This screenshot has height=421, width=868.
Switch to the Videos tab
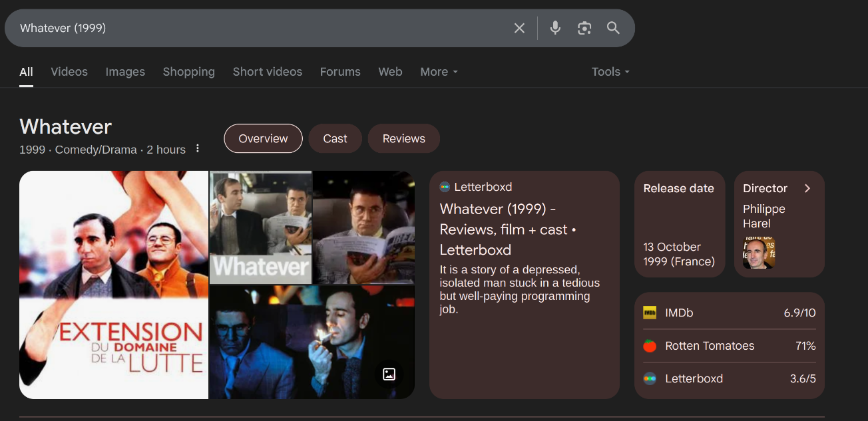pyautogui.click(x=69, y=72)
